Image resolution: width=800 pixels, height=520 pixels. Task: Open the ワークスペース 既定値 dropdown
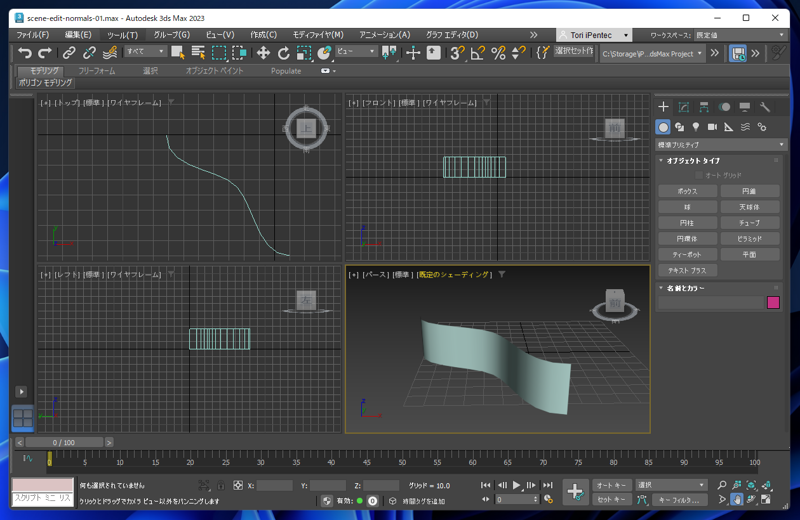738,35
